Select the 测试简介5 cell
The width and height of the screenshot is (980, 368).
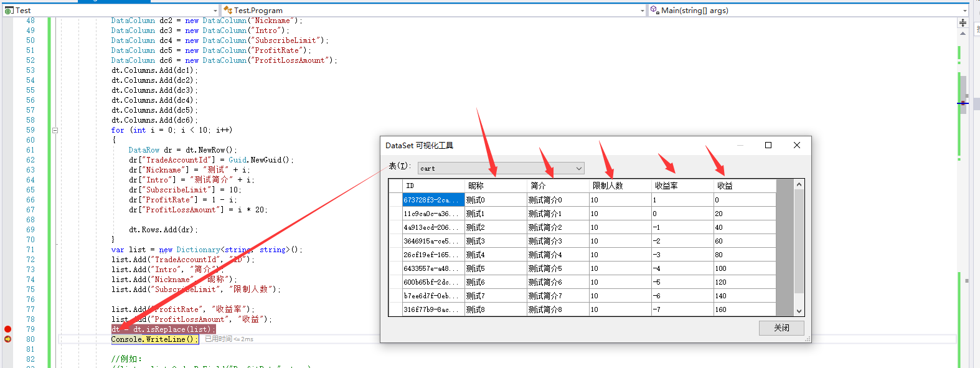[558, 268]
